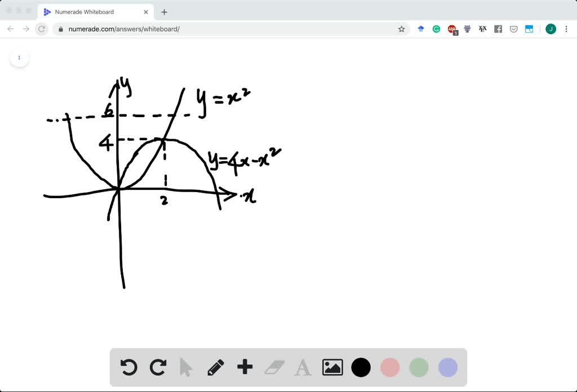Open the Pocket extension
This screenshot has height=392, width=577.
(513, 29)
